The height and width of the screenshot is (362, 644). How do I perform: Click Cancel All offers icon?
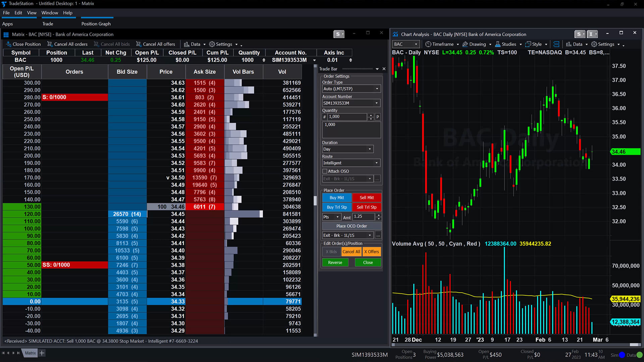pos(138,44)
